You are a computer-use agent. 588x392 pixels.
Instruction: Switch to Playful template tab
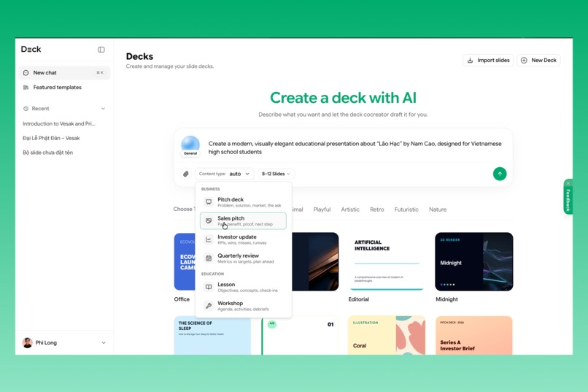(322, 210)
